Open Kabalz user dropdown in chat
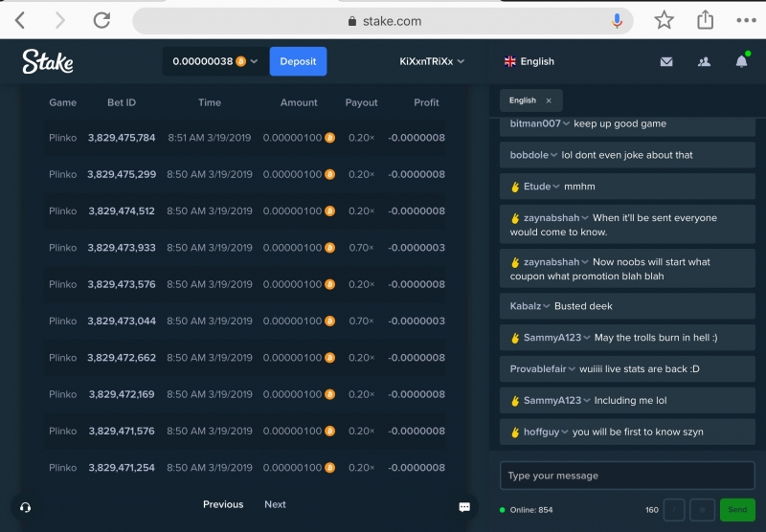The width and height of the screenshot is (766, 532). pos(547,306)
